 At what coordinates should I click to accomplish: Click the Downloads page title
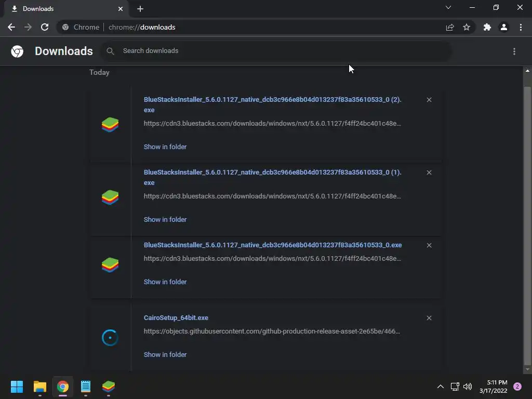64,51
